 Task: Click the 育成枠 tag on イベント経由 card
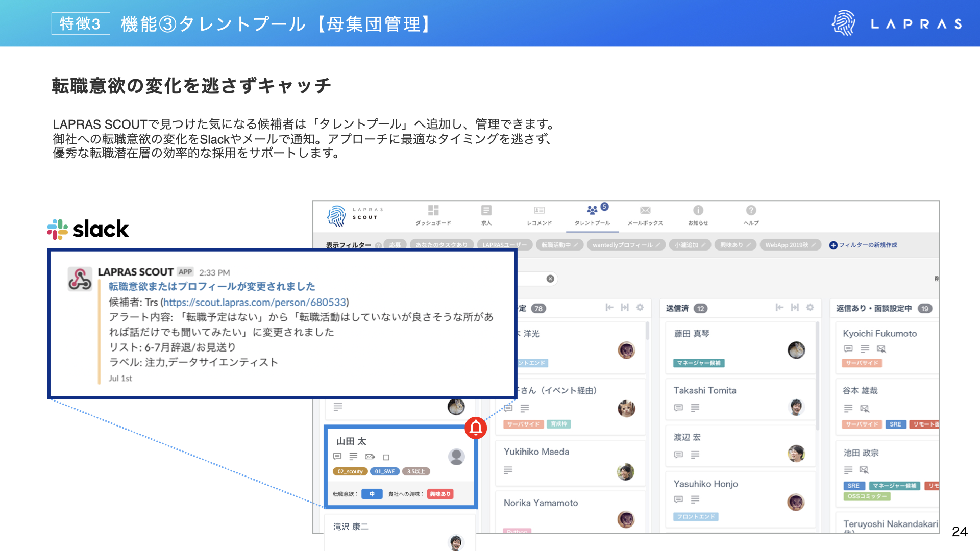(559, 424)
